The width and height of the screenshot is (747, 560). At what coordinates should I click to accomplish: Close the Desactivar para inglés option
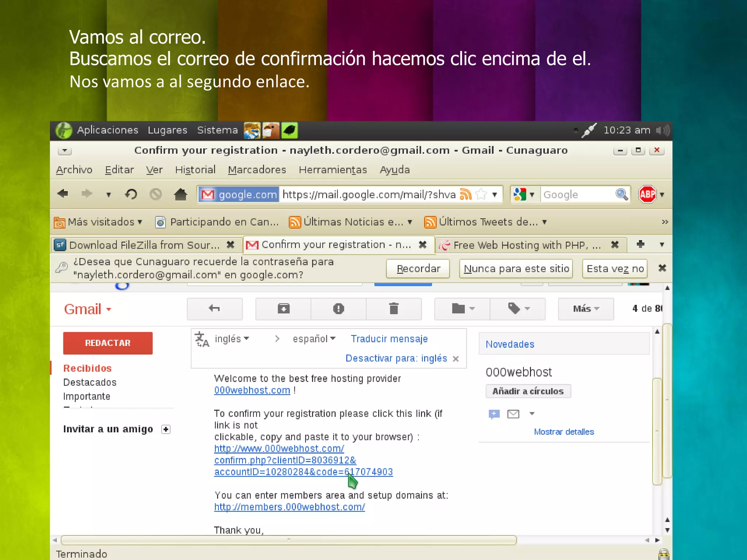456,359
